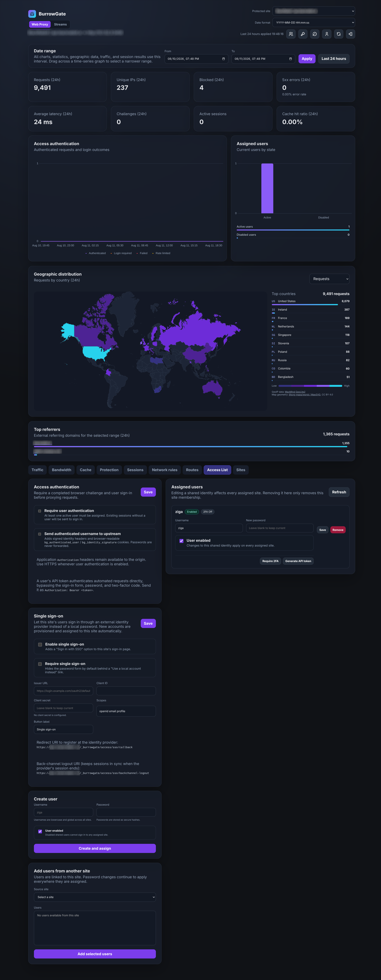This screenshot has height=980, width=381.
Task: Open the Date format dropdown
Action: pos(314,22)
